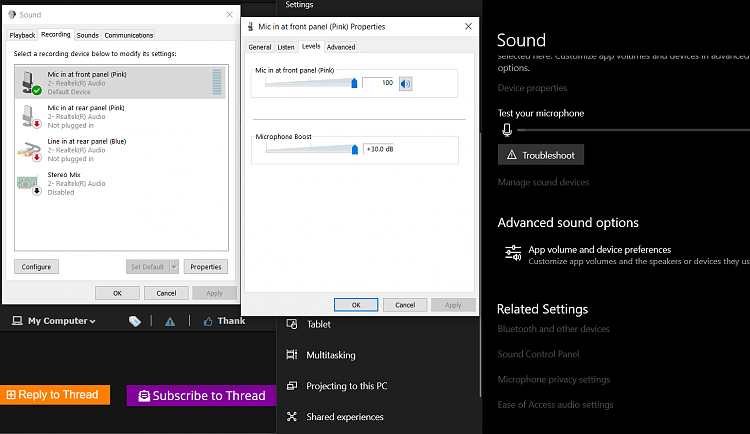The image size is (750, 434).
Task: Click the Configure button
Action: tap(37, 267)
